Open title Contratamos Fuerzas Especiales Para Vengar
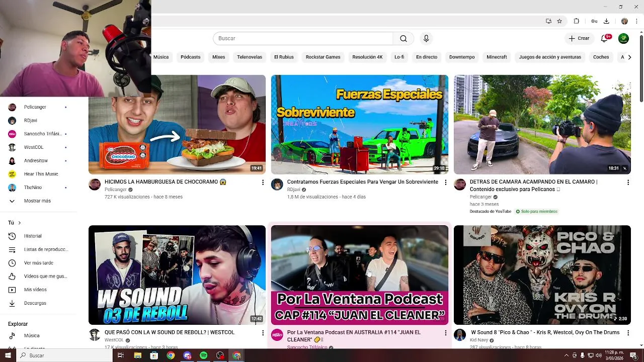This screenshot has height=362, width=644. [362, 182]
